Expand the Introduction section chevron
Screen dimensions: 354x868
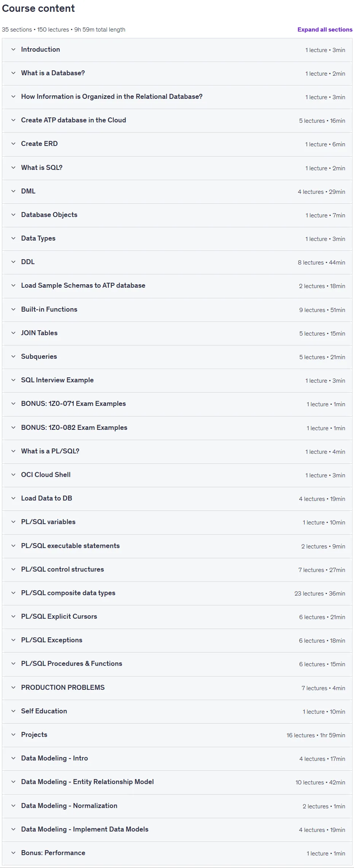13,49
